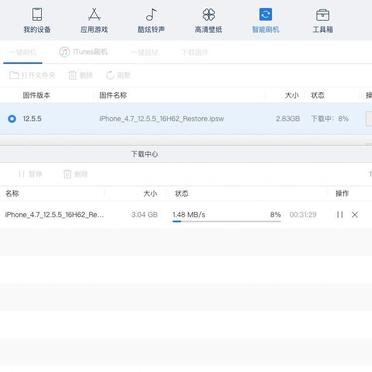Select download item iPhone_4.7_12.5.5_16H62_Re...
The width and height of the screenshot is (372, 372).
click(x=54, y=215)
